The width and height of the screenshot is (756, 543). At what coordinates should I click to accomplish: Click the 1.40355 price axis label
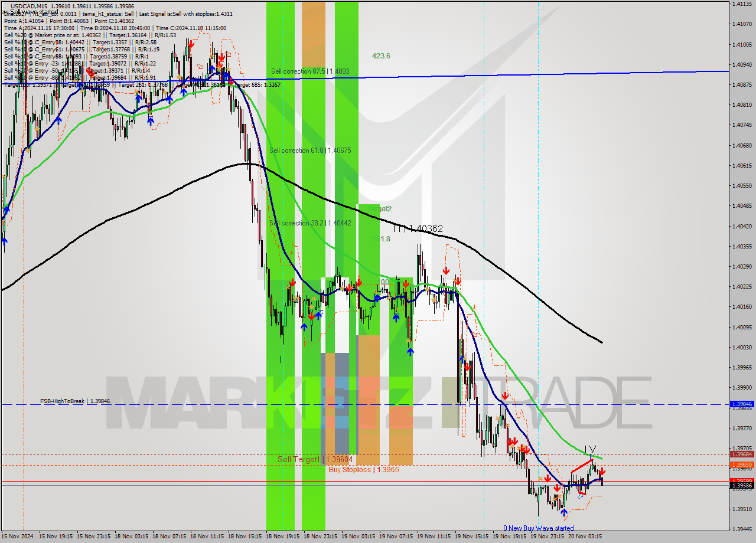pyautogui.click(x=741, y=246)
